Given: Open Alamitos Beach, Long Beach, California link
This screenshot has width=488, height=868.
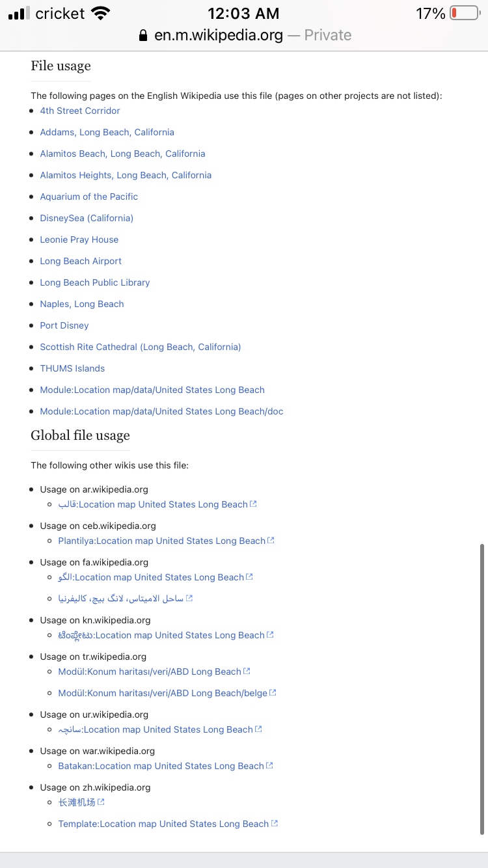Looking at the screenshot, I should pos(122,154).
